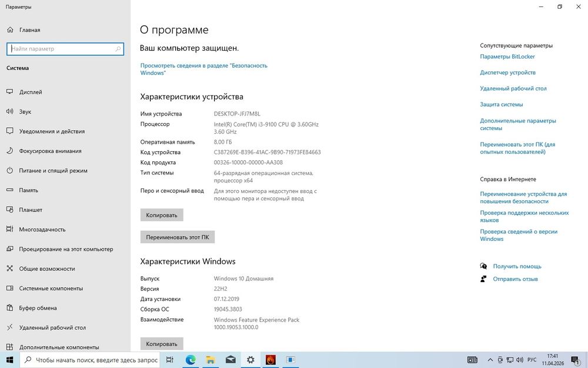
Task: Launch Microsoft Edge from the taskbar
Action: pyautogui.click(x=191, y=360)
